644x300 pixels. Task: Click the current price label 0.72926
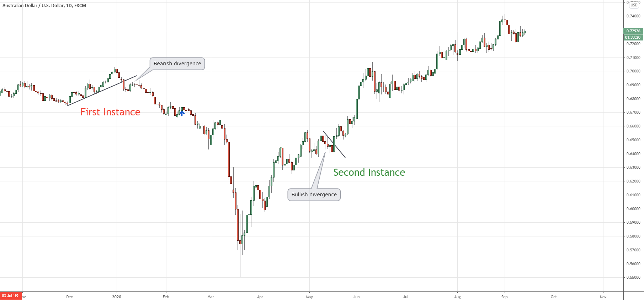(633, 31)
